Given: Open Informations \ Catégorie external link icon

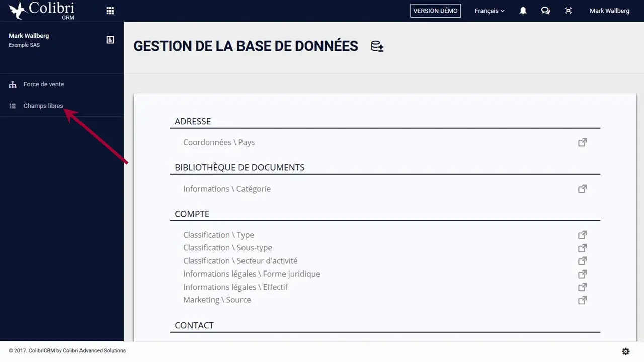Looking at the screenshot, I should (x=582, y=189).
